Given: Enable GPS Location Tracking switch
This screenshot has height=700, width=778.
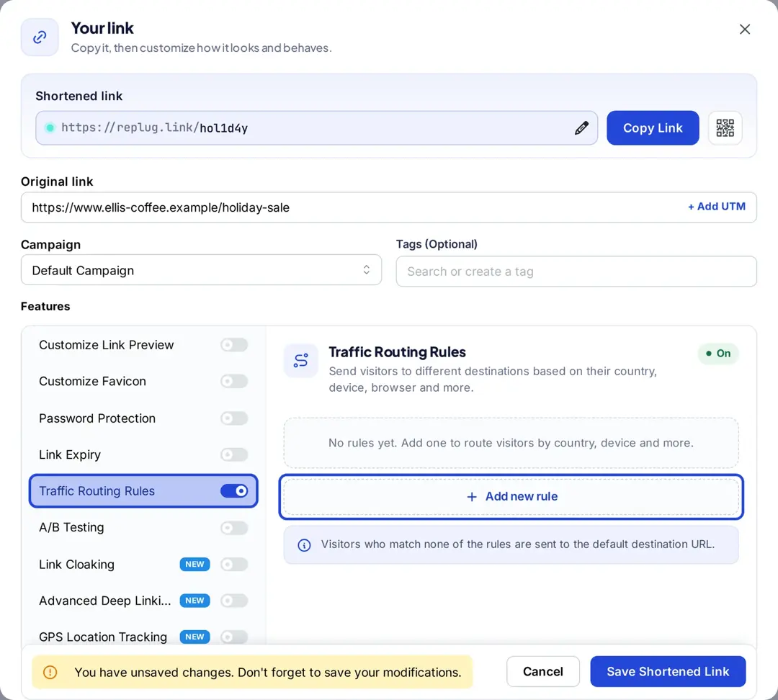Looking at the screenshot, I should pyautogui.click(x=233, y=637).
